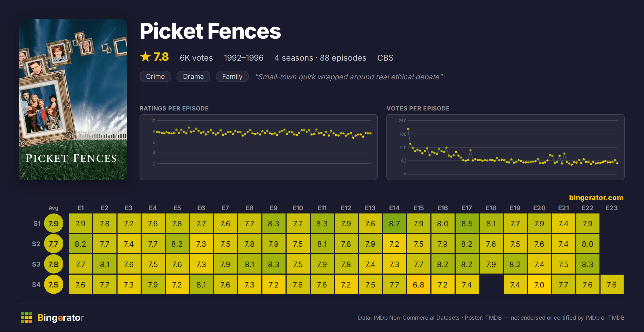
Task: Click the S2 average 7.7 circle
Action: point(53,244)
